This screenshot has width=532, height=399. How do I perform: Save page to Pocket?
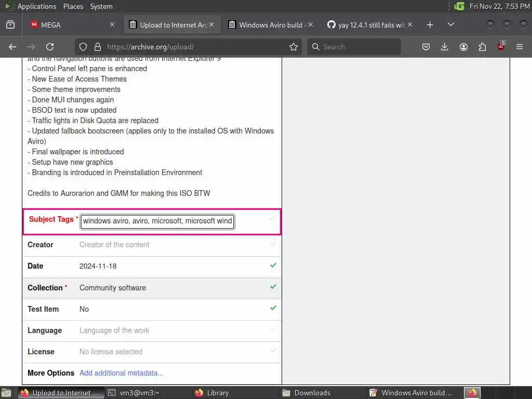click(426, 47)
